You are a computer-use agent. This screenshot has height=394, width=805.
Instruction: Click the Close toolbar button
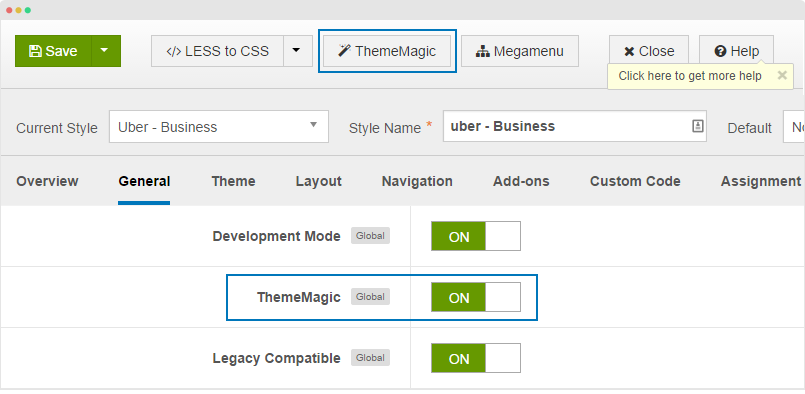[x=649, y=51]
